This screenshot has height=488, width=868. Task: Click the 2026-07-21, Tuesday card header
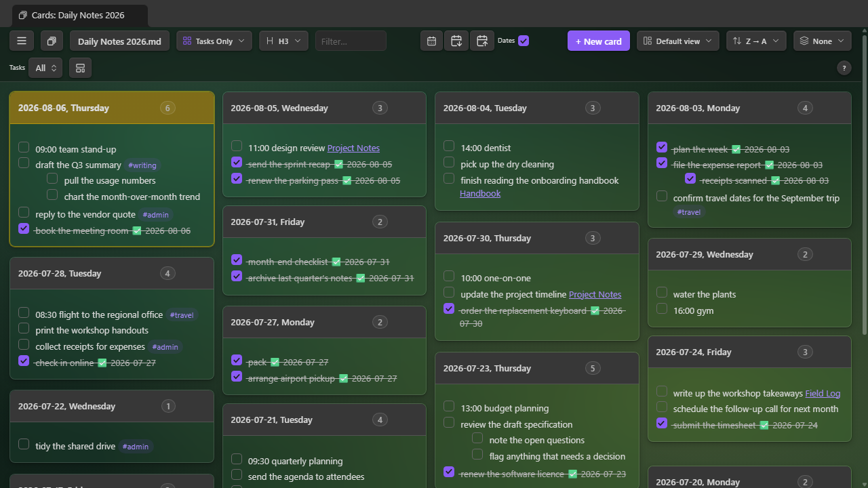click(324, 420)
